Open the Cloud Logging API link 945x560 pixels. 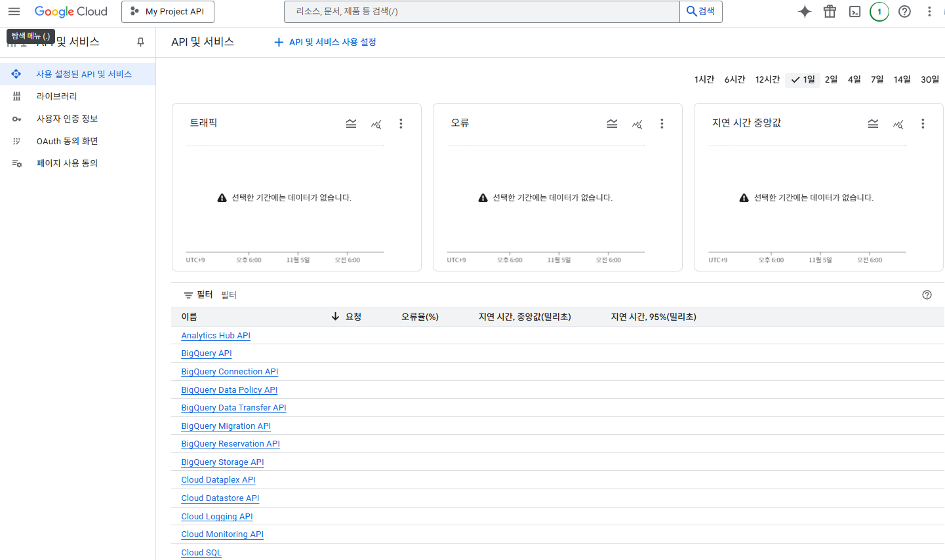[217, 517]
